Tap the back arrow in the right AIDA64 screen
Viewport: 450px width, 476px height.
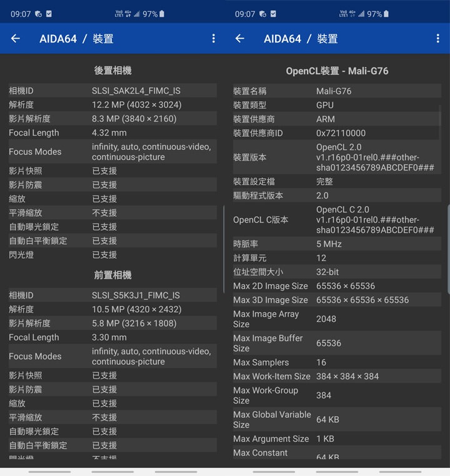tap(240, 39)
